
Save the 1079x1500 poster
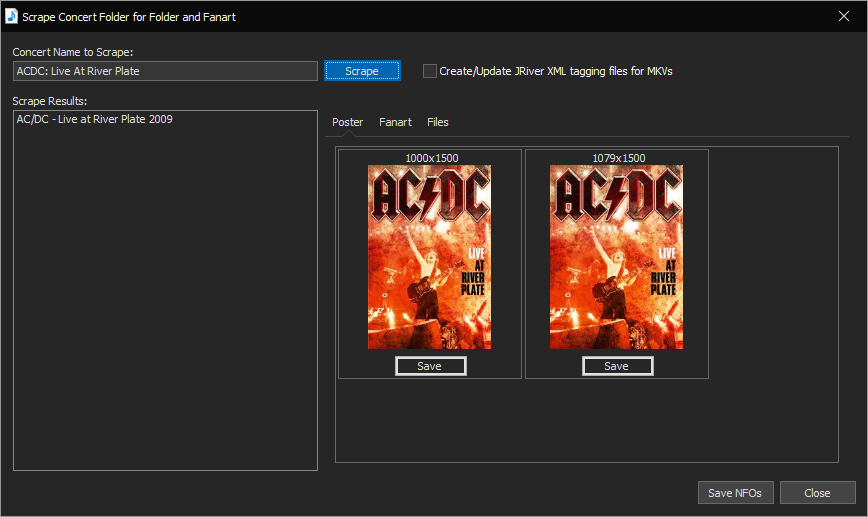tap(617, 366)
